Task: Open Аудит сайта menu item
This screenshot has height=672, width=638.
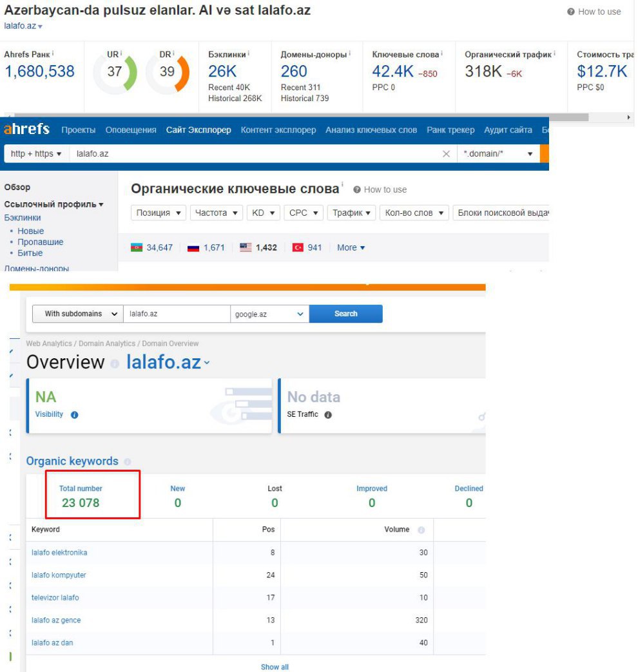Action: click(508, 130)
